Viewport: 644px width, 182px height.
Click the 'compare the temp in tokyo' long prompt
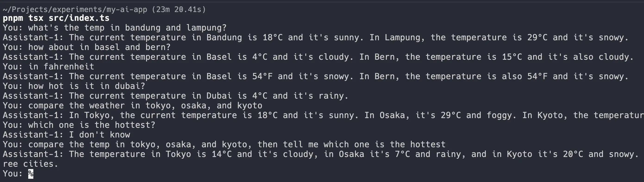coord(224,145)
